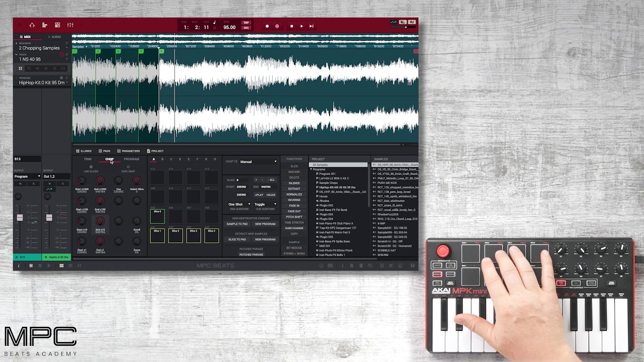Select All Samples in project list
This screenshot has width=644, height=362.
point(339,165)
